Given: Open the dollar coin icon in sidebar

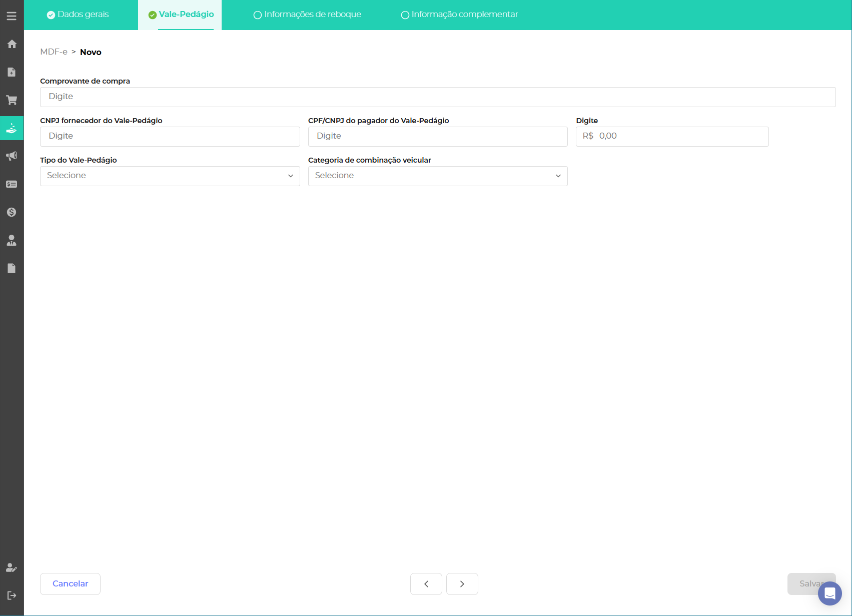Looking at the screenshot, I should pos(12,212).
